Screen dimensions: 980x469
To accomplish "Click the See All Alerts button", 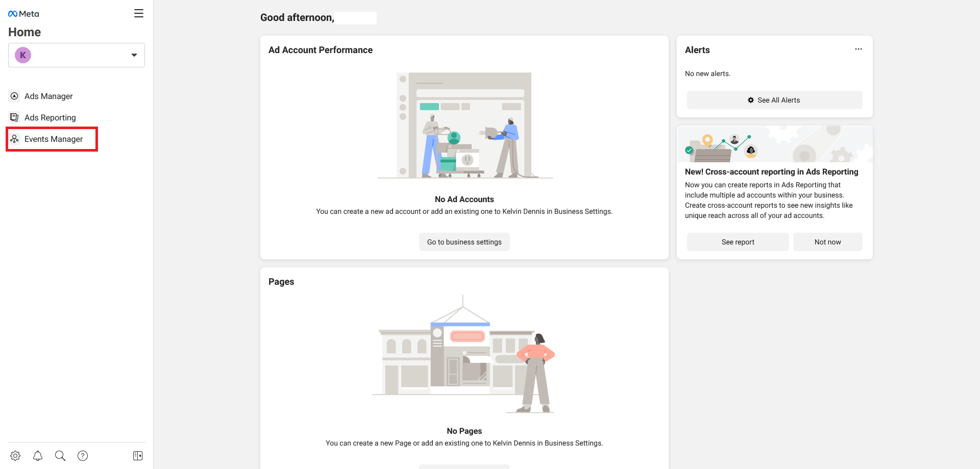I will coord(774,100).
